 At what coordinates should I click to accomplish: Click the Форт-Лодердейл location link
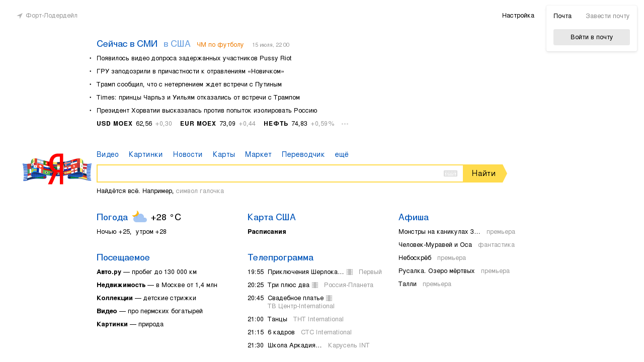pos(52,16)
